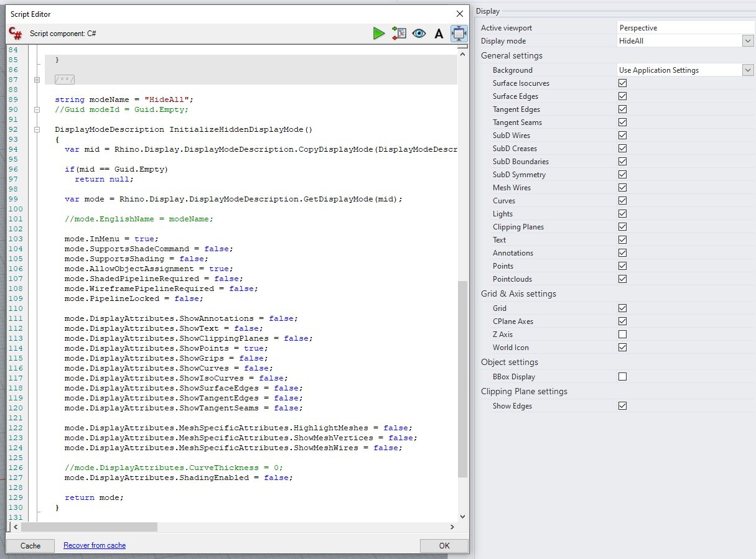Viewport: 756px width, 559px height.
Task: Click the '//mode.DisplayAttributes.CurveThickness = 0;' comment
Action: 174,468
